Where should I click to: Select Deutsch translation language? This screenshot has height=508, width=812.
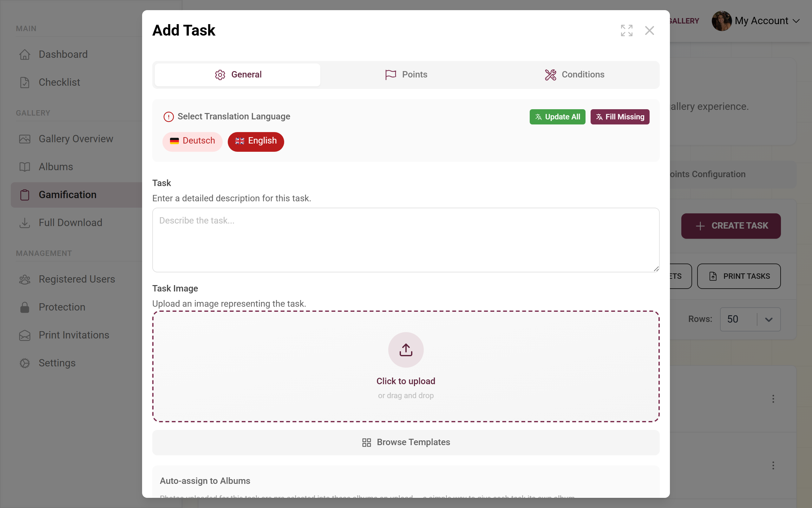192,142
